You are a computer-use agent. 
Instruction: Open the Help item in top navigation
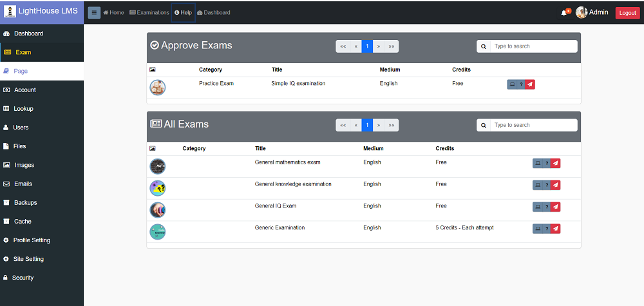point(183,12)
